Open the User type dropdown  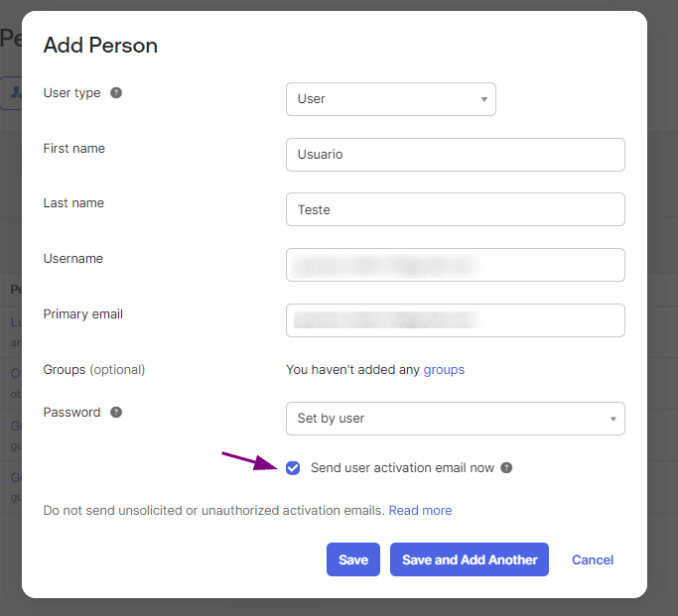390,99
